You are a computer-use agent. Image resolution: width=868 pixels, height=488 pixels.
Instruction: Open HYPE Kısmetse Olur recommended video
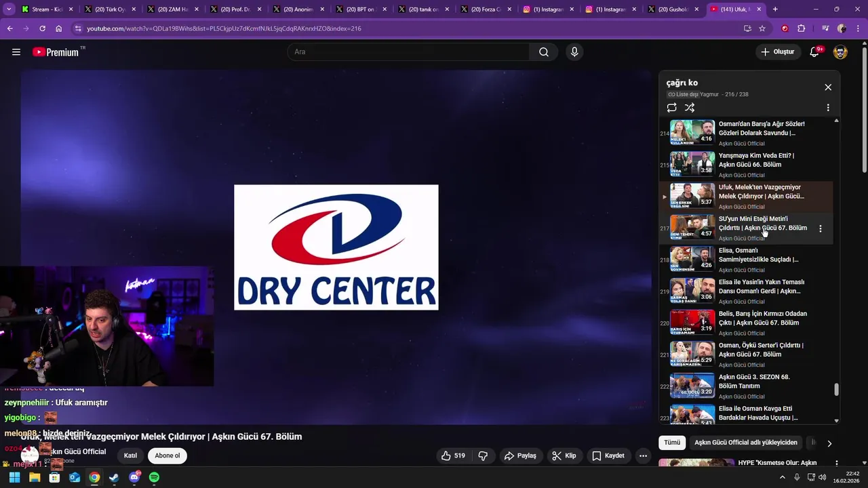(x=776, y=463)
